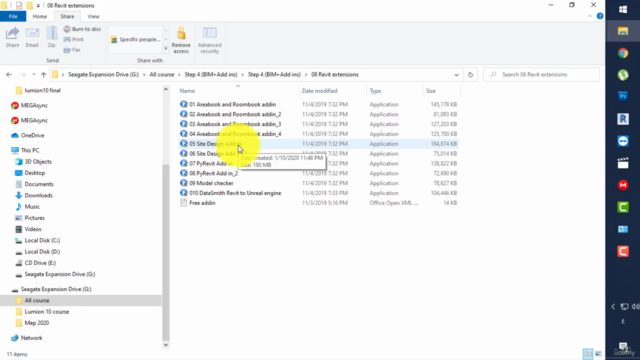Open 3D Objects in navigation pane
The image size is (640, 360).
click(38, 162)
